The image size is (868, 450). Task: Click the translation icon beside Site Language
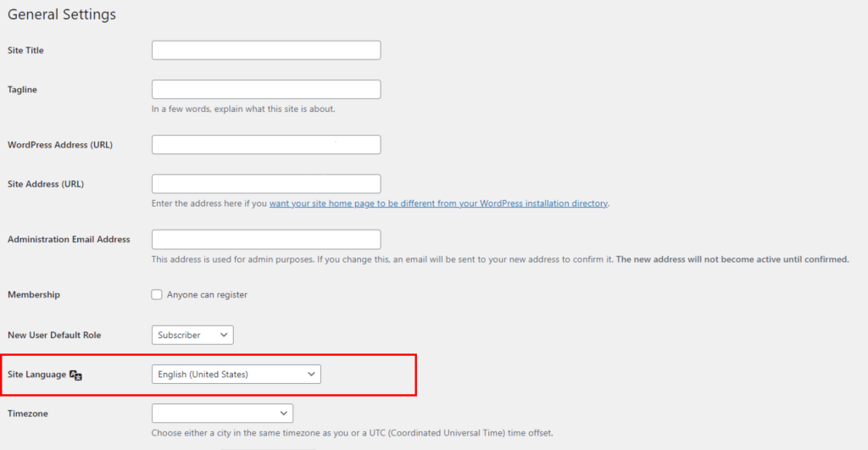pyautogui.click(x=75, y=375)
